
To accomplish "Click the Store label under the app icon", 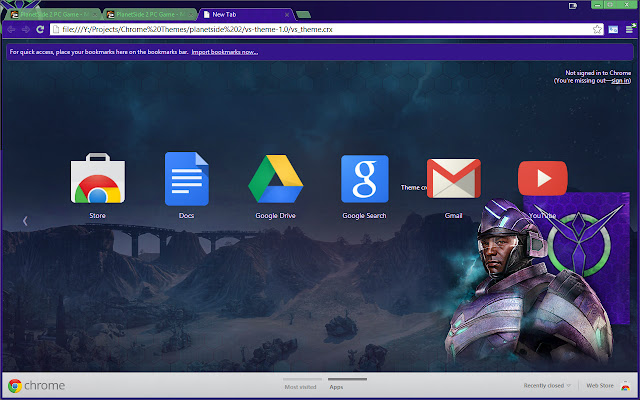I will pos(98,216).
